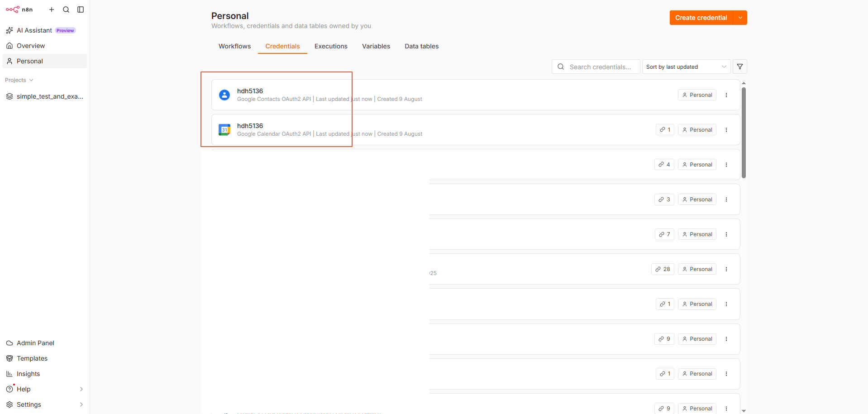
Task: Open Google Contacts hdh5136 credential
Action: click(x=476, y=95)
